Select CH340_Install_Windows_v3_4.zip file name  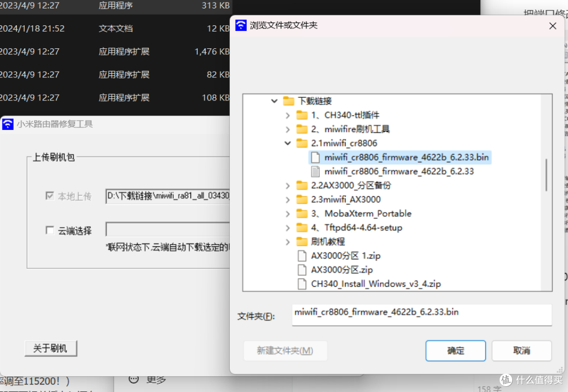point(376,284)
